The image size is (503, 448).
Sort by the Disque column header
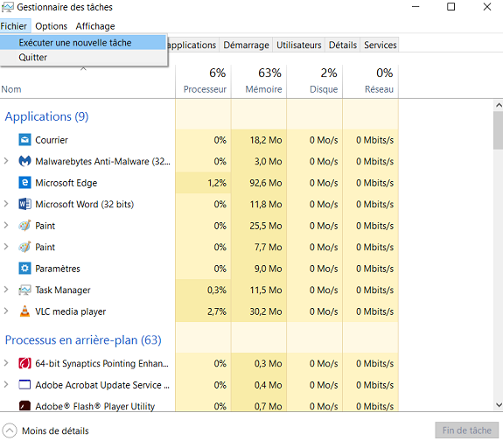315,81
